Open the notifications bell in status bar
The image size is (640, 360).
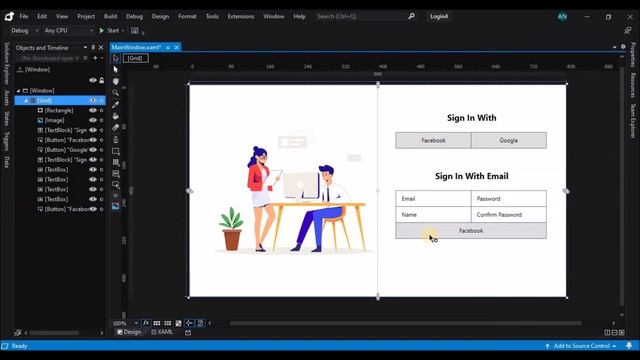[x=629, y=346]
